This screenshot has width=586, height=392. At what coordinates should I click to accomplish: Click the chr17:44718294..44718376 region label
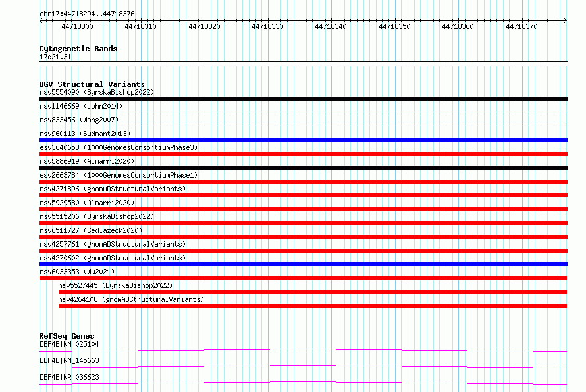coord(87,14)
